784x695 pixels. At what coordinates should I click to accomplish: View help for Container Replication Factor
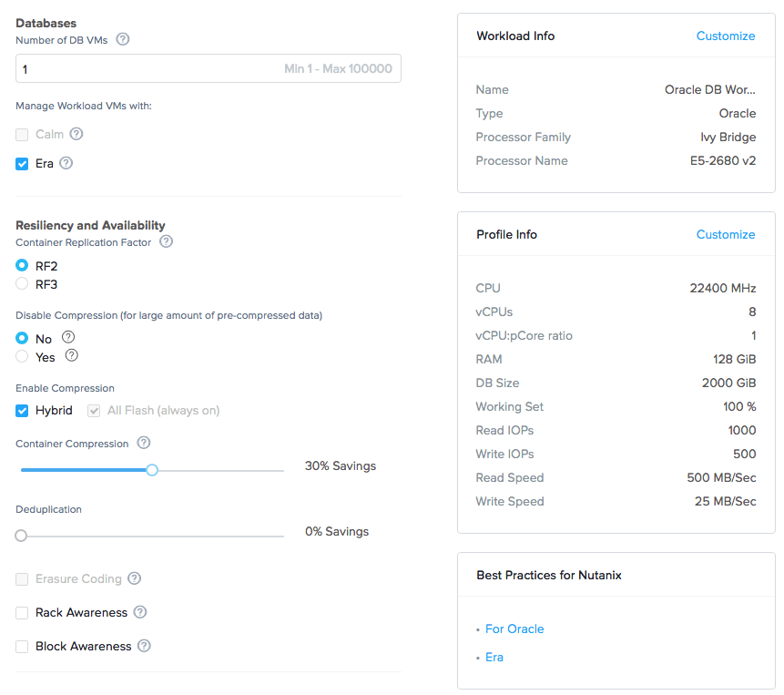166,241
